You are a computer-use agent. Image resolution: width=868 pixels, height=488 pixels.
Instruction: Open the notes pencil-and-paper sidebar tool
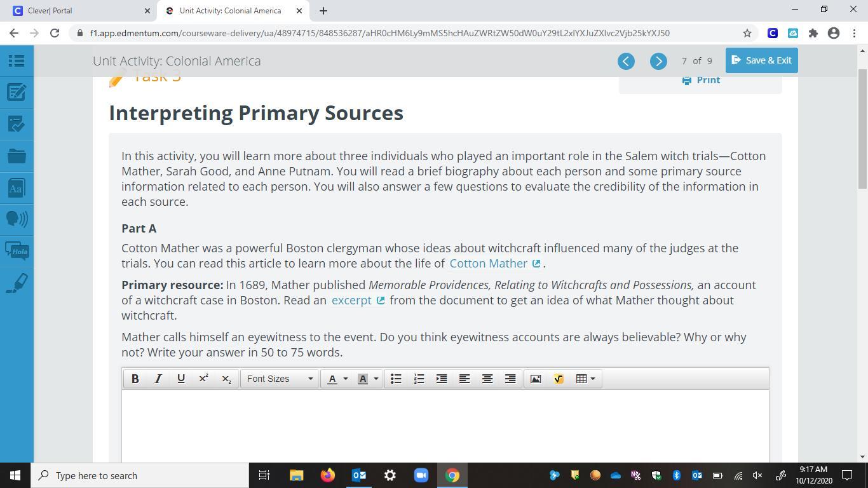(17, 92)
